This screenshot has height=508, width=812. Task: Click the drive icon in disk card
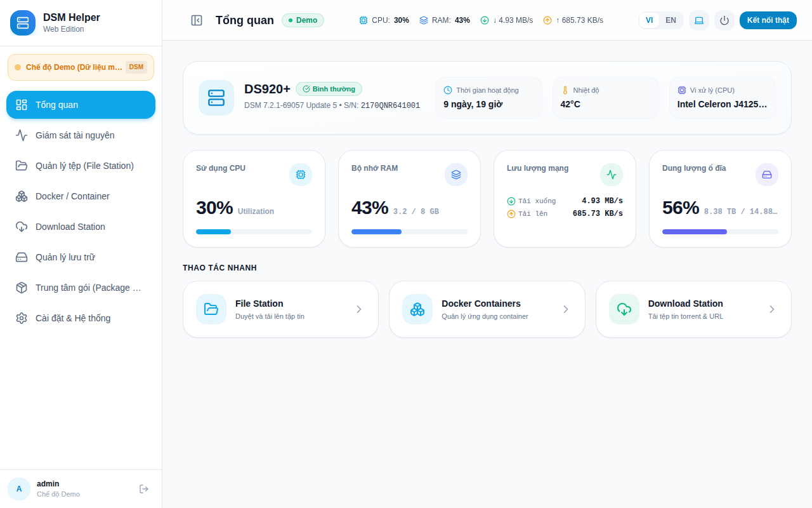(x=767, y=175)
